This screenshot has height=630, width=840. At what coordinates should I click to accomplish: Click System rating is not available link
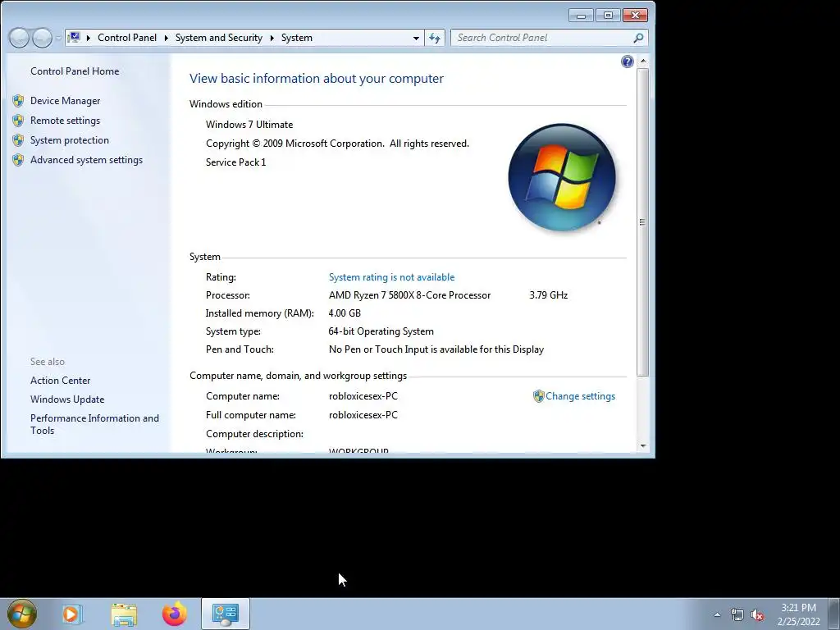pos(391,277)
